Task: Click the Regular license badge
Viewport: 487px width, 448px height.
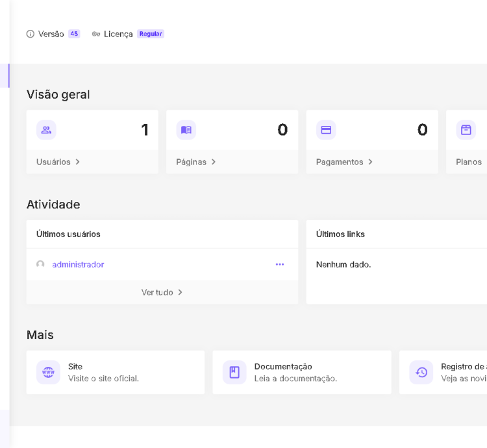Action: coord(151,34)
